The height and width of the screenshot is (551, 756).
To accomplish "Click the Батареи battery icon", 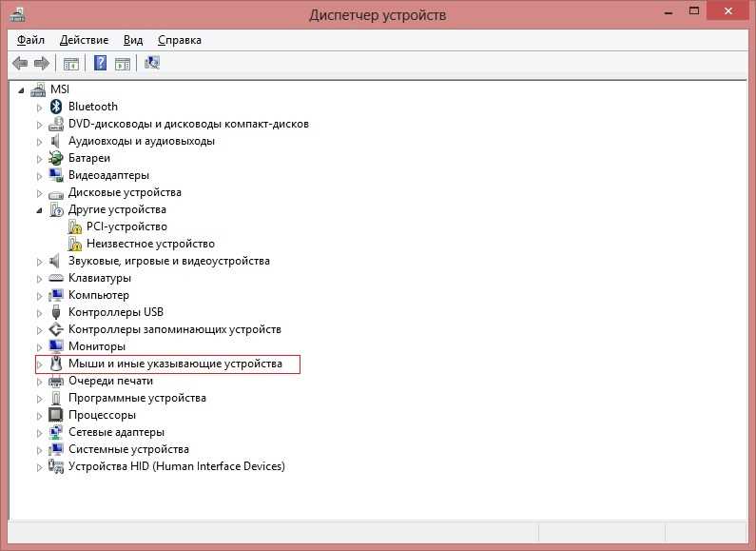I will tap(56, 158).
